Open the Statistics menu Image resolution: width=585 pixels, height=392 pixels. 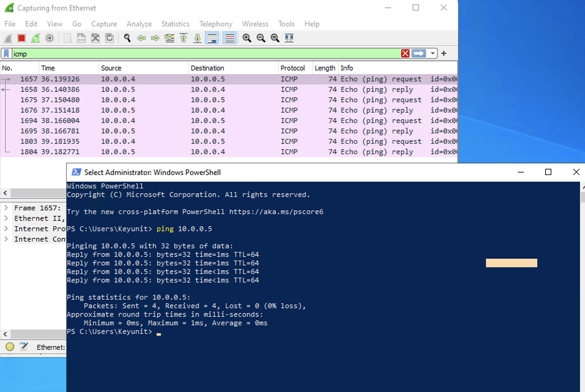click(175, 24)
